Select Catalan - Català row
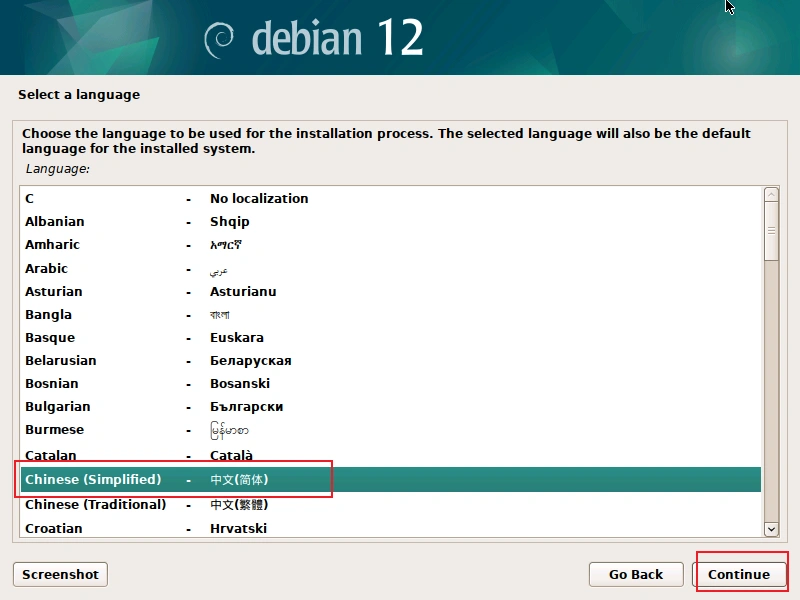800x600 pixels. click(391, 455)
